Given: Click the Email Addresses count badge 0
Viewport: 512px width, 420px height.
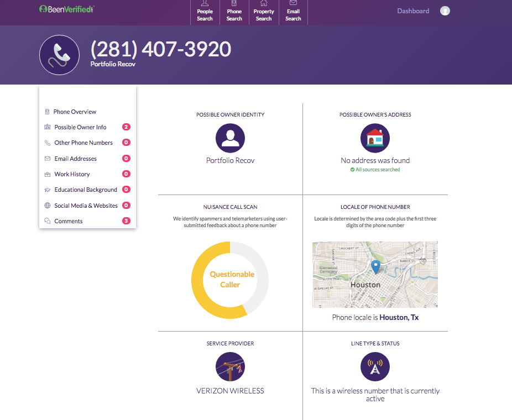Looking at the screenshot, I should pos(127,158).
